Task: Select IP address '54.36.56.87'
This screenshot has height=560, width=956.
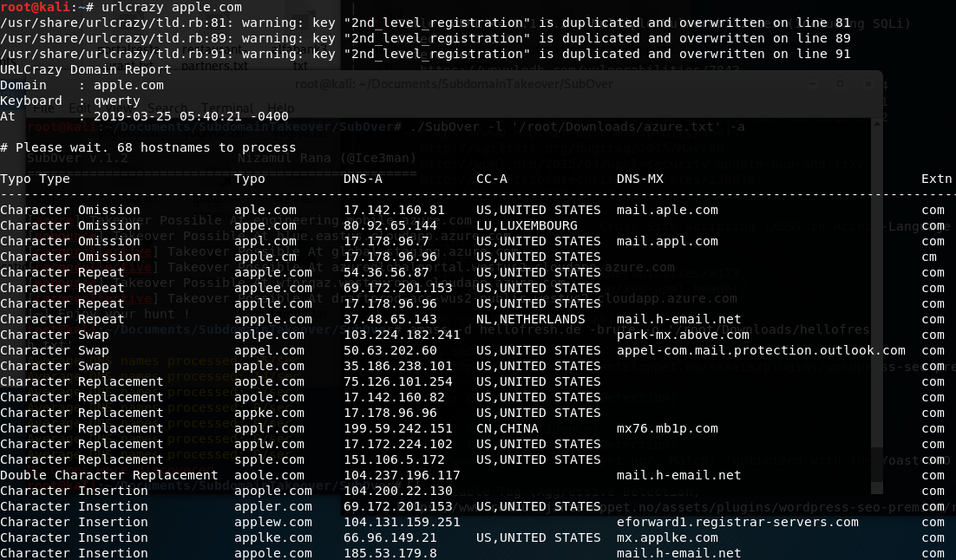Action: pos(387,272)
